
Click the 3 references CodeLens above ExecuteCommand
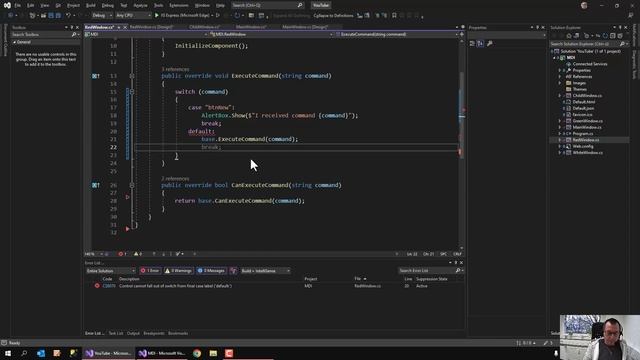coord(175,69)
